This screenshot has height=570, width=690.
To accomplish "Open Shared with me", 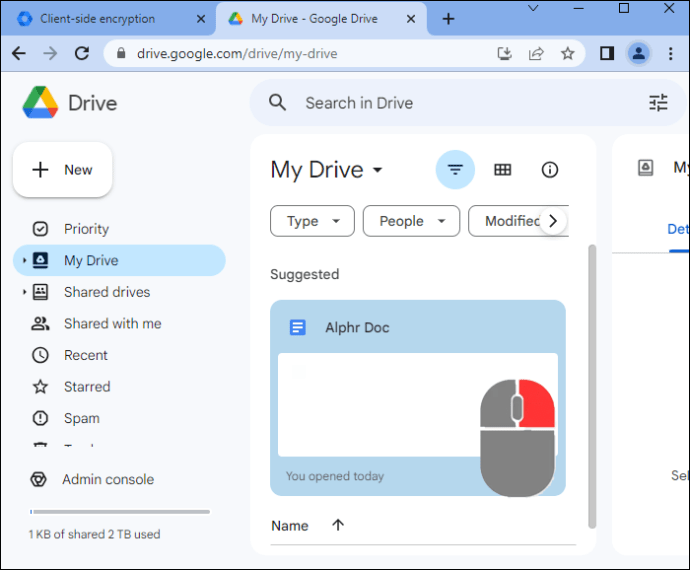I will [x=119, y=324].
